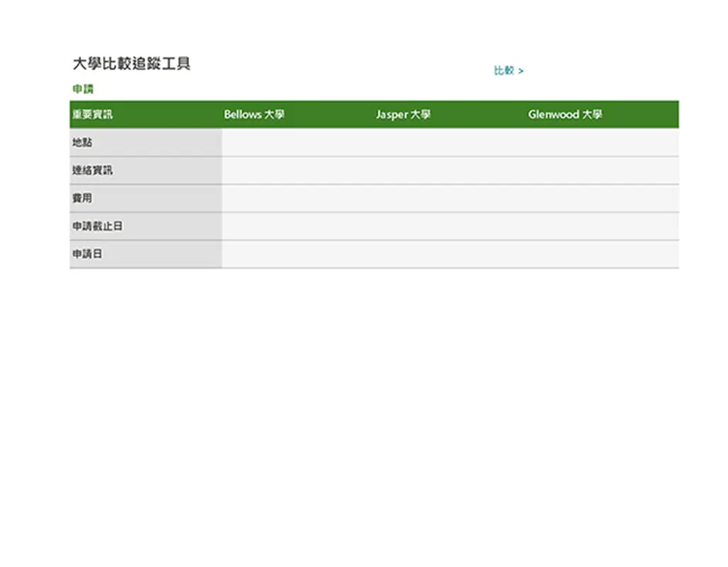Click the 連絡資訊 row label

(92, 171)
